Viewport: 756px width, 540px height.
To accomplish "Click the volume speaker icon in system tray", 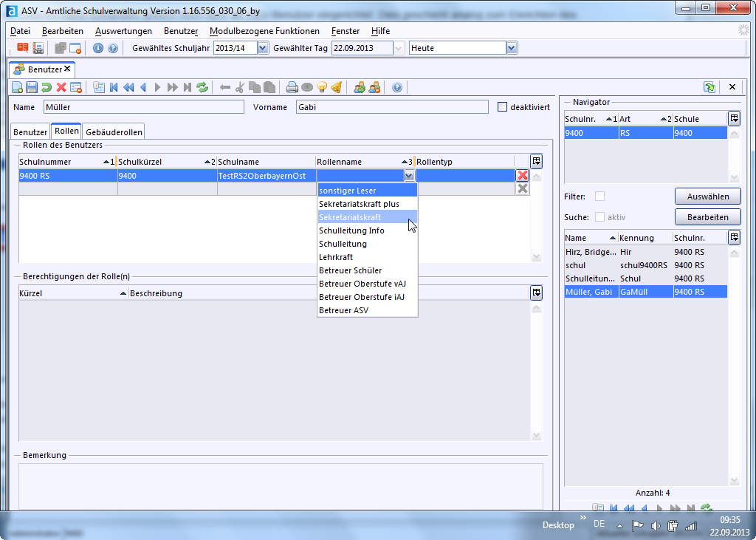I will pyautogui.click(x=656, y=525).
